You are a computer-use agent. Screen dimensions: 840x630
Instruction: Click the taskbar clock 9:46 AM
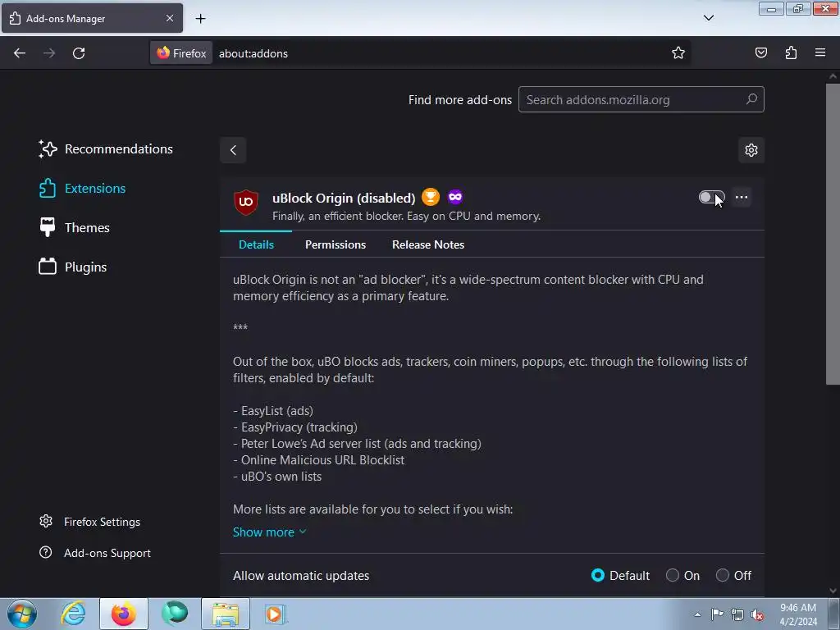point(798,608)
